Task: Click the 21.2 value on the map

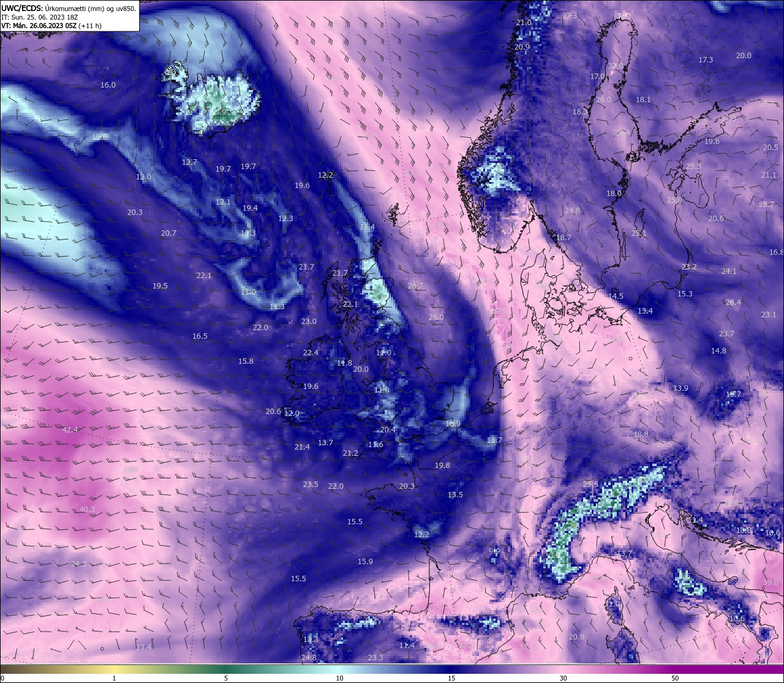Action: pyautogui.click(x=350, y=453)
